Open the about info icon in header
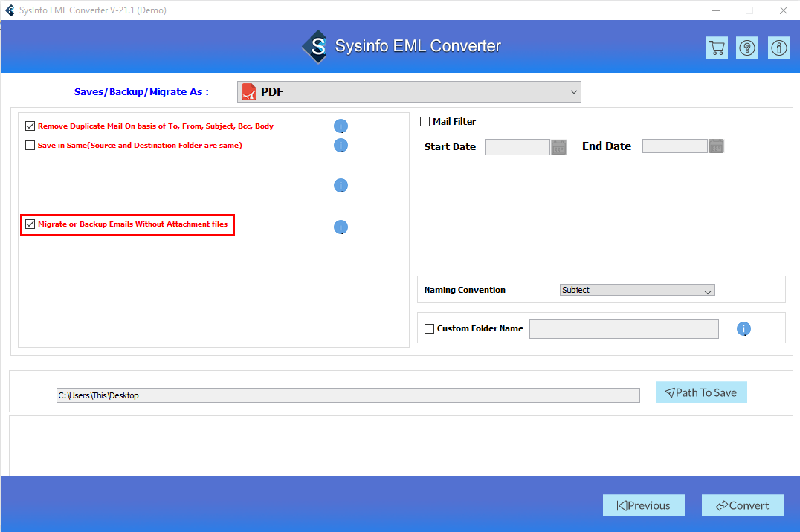Viewport: 800px width, 532px height. point(779,48)
